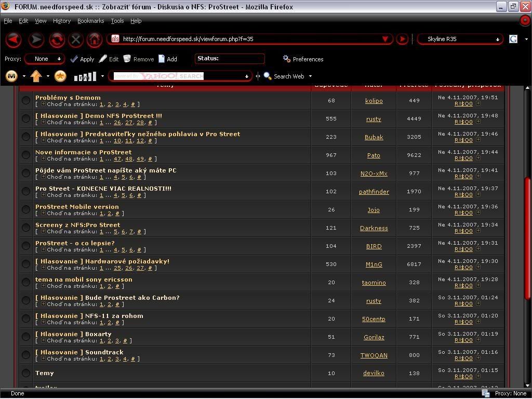Click the Stop loading button
Viewport: 532px width, 399px height.
pyautogui.click(x=76, y=39)
